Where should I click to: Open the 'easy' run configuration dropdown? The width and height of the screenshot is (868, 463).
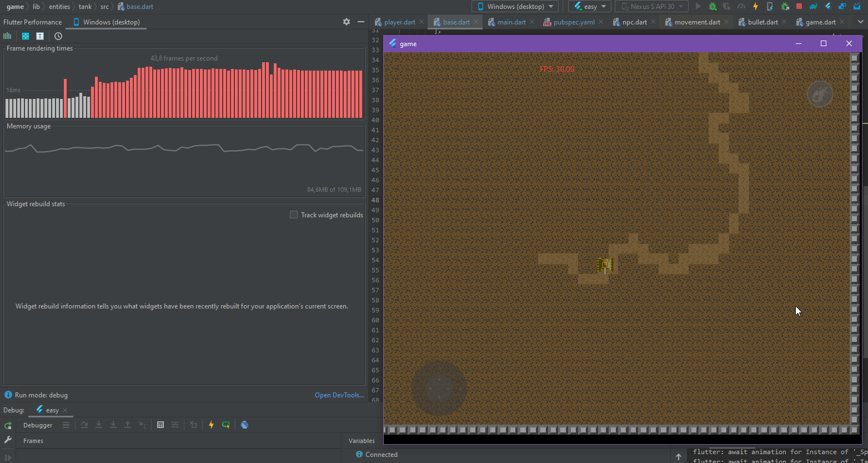[x=590, y=7]
